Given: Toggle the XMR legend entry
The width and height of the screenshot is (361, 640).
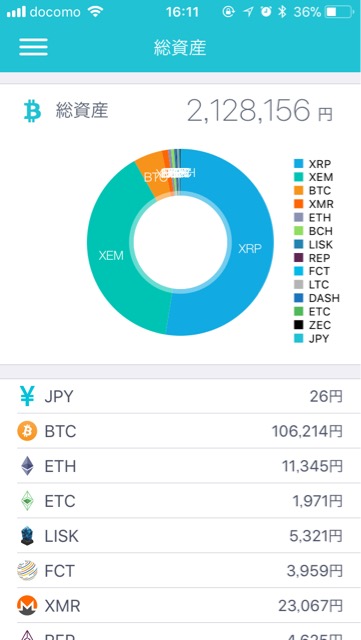Looking at the screenshot, I should pyautogui.click(x=314, y=204).
